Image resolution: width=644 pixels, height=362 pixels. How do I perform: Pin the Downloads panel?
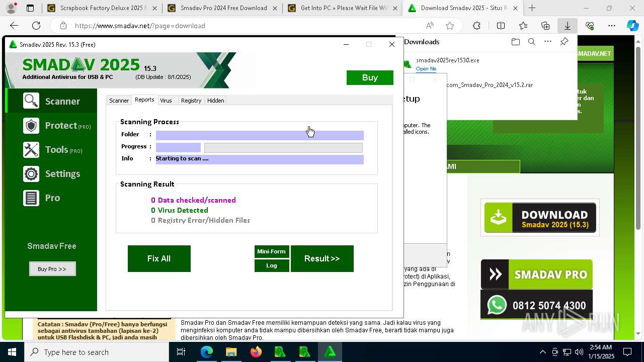[564, 42]
